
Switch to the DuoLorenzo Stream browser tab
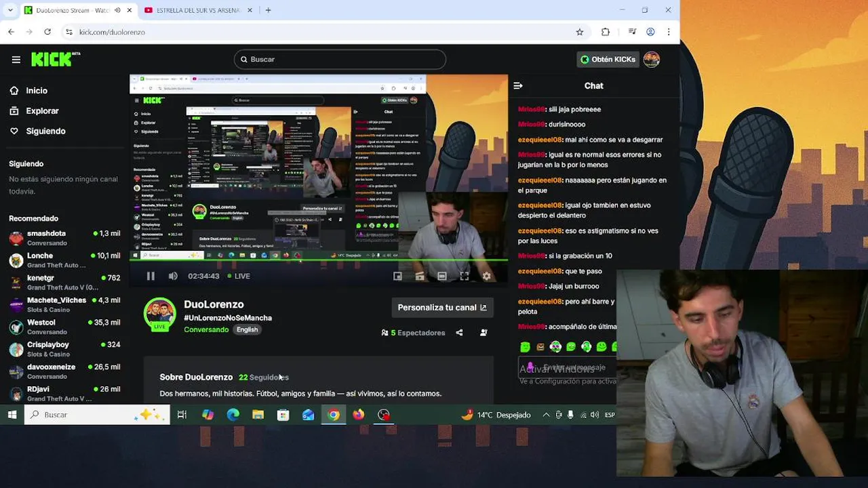point(73,10)
